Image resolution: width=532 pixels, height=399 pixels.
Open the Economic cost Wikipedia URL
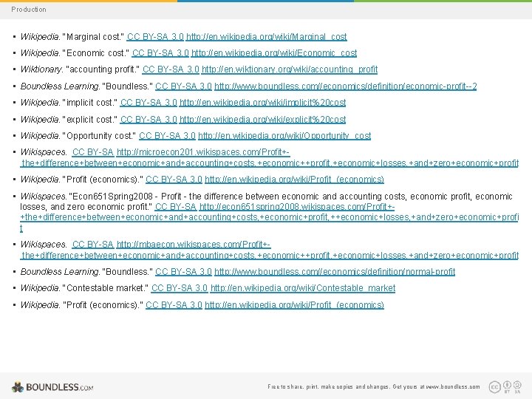click(x=274, y=53)
